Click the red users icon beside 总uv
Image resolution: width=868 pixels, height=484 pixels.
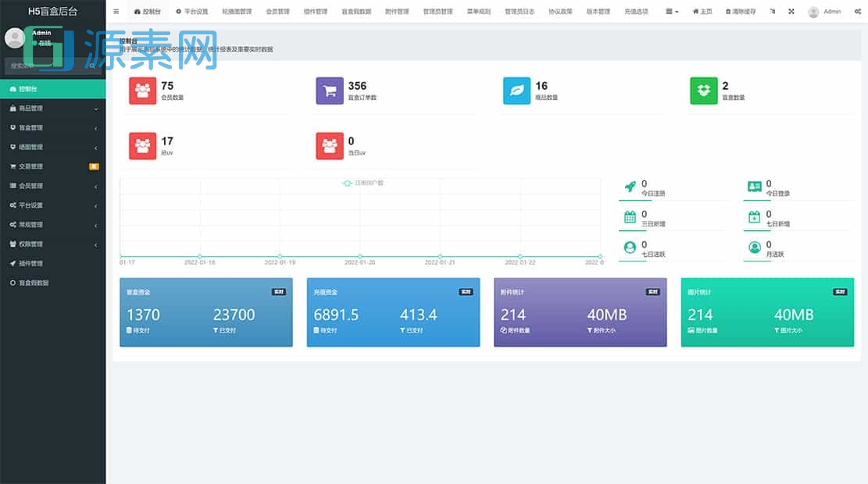(x=142, y=146)
